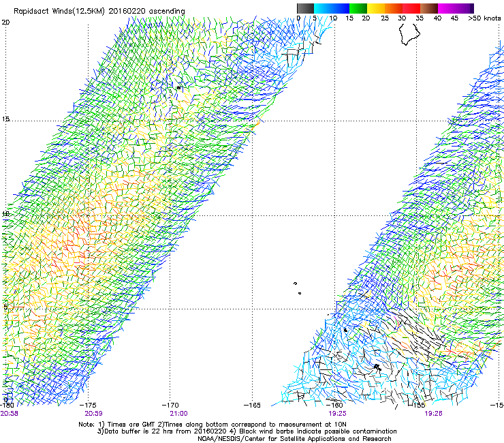This screenshot has width=504, height=443.
Task: Select the orange 25-30 knots legend segment
Action: [x=394, y=8]
